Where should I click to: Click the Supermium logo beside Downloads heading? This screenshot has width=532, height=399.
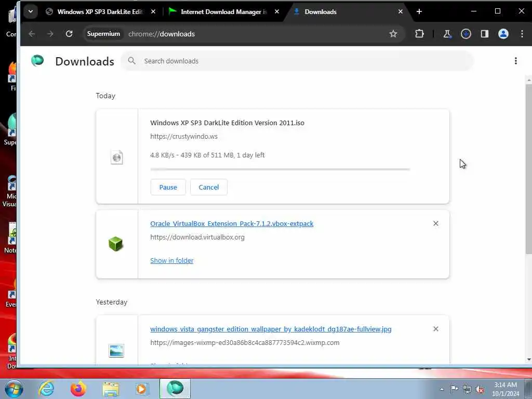pos(37,61)
